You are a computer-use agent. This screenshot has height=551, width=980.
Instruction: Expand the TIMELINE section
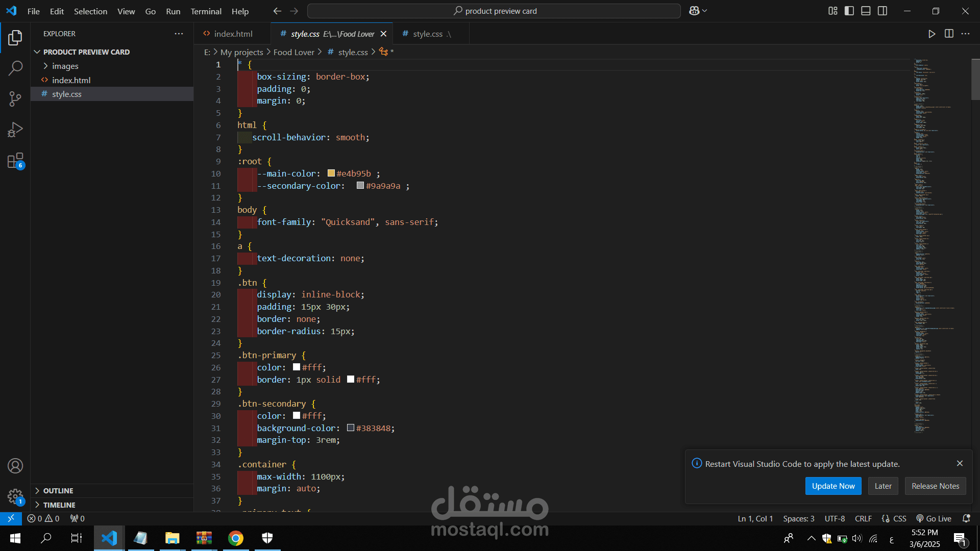click(59, 505)
